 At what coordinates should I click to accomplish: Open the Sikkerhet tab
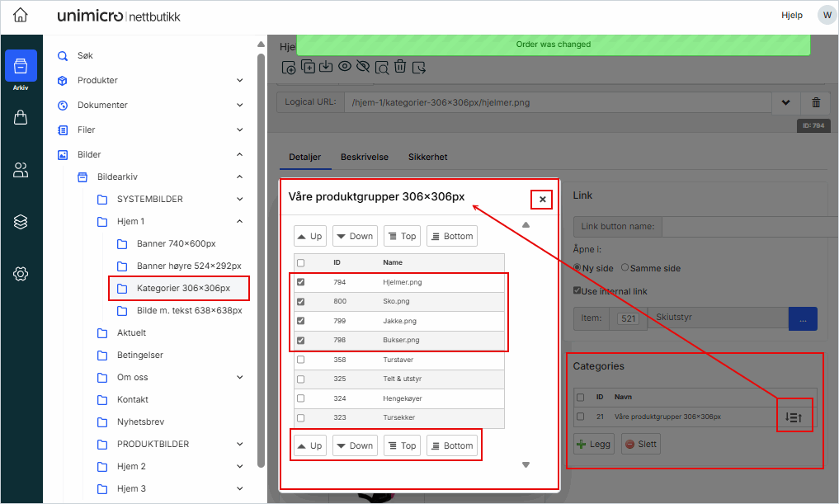point(427,157)
